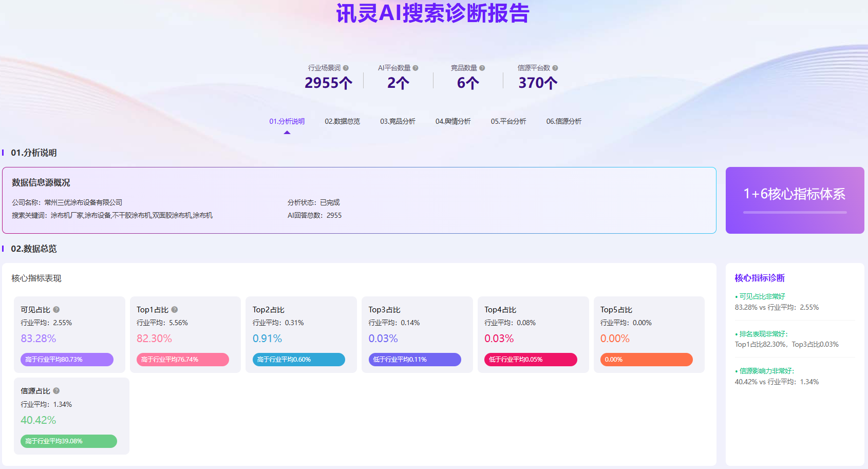Click the 高于行业平均76.74% pink bar
Image resolution: width=868 pixels, height=469 pixels.
coord(183,360)
